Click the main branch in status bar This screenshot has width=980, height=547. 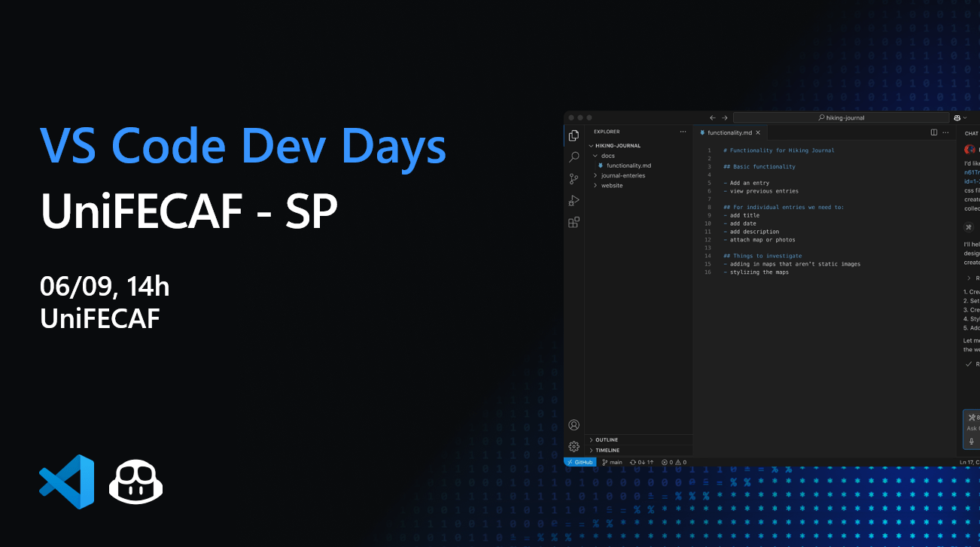point(612,462)
